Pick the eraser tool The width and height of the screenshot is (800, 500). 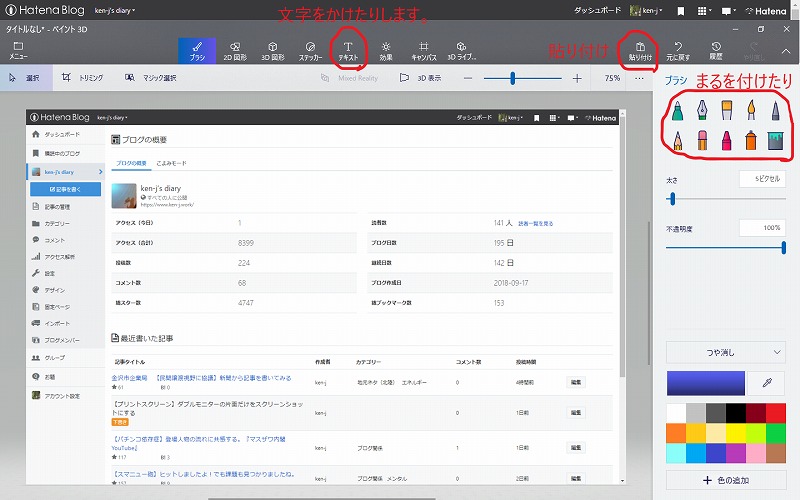click(x=702, y=140)
